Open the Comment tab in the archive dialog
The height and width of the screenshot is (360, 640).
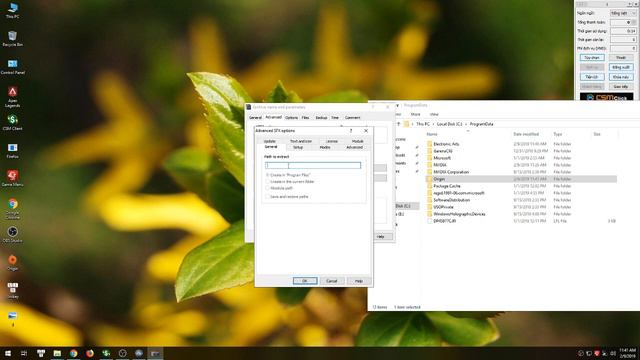[352, 118]
